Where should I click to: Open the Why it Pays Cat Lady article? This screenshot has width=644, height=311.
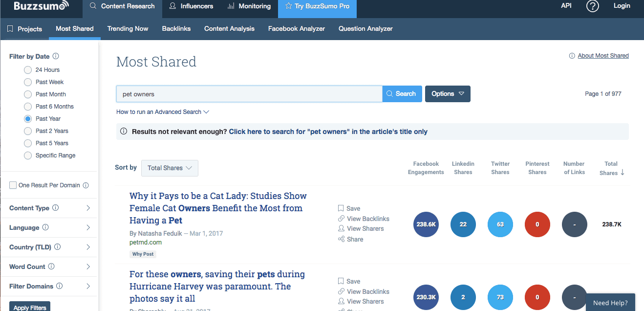tap(218, 208)
